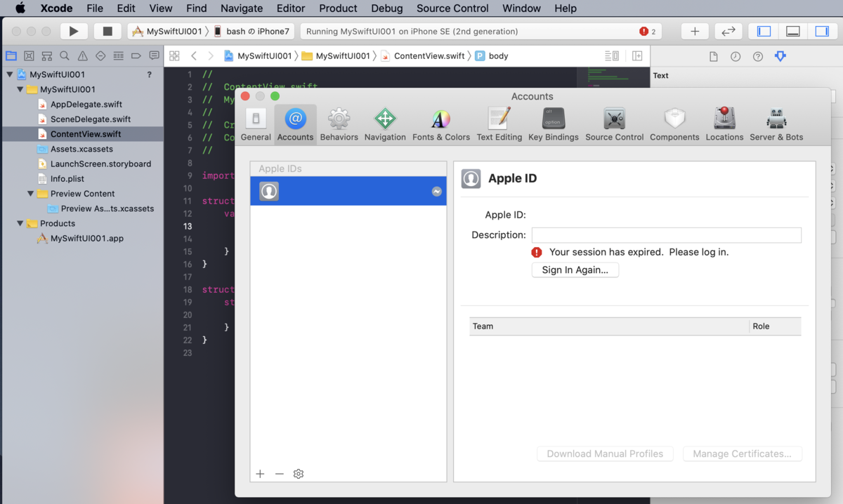
Task: Open the accounts gear action menu
Action: pyautogui.click(x=299, y=474)
